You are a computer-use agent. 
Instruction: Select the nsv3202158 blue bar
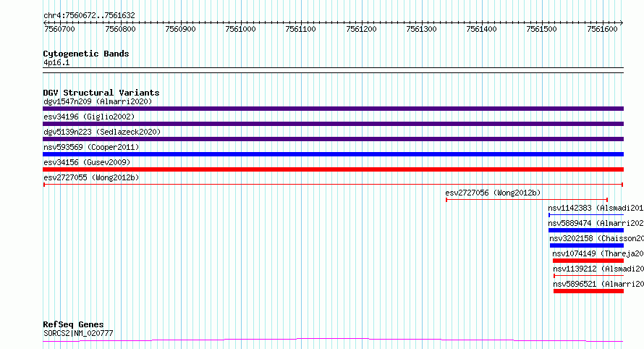pos(587,245)
